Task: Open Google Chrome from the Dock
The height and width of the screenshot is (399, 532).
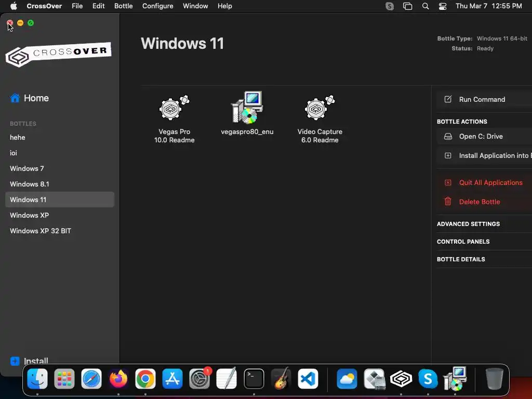Action: (145, 379)
